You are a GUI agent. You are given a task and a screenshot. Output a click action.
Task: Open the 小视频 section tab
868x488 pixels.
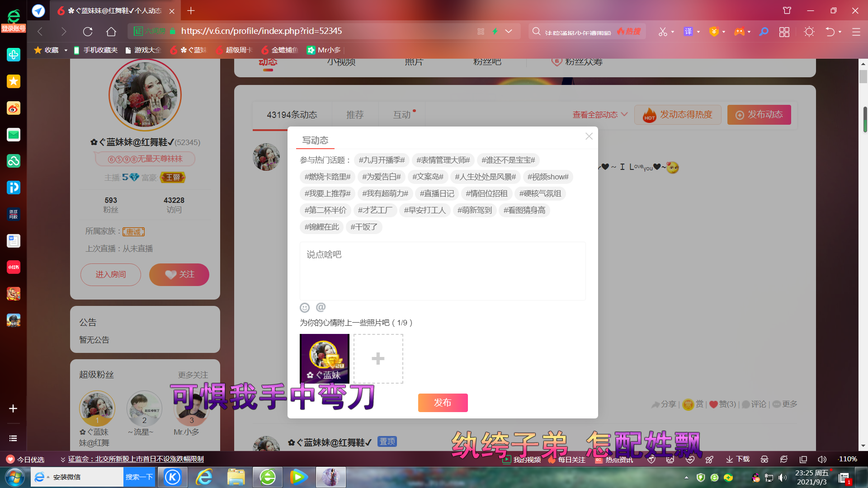[341, 62]
